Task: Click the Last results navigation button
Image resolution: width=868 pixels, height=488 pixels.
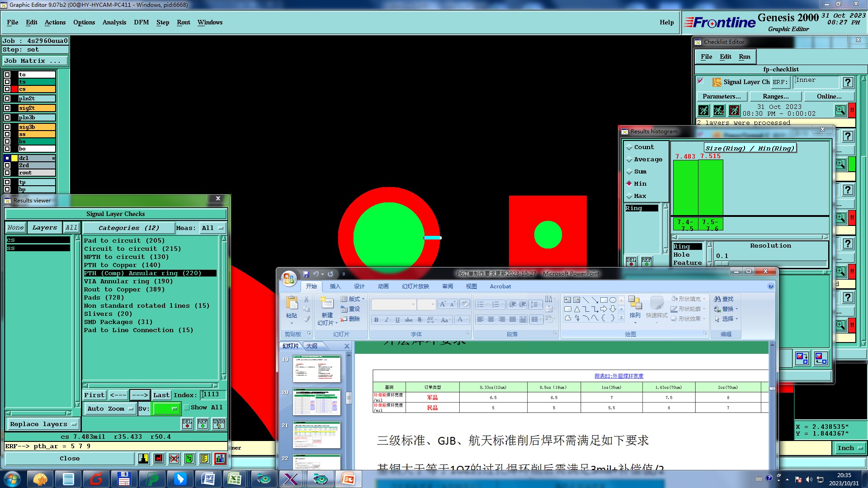Action: click(x=161, y=395)
